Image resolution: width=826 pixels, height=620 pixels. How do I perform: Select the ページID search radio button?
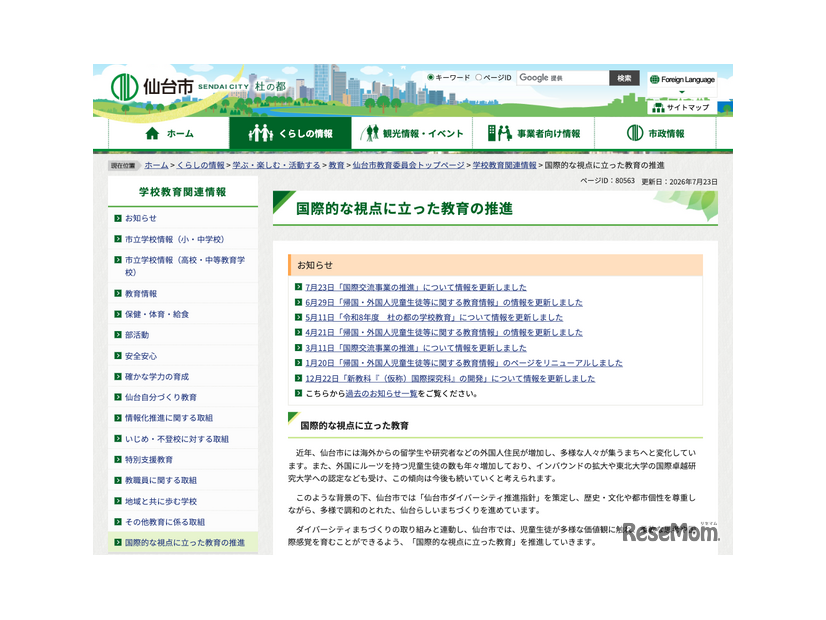(478, 77)
